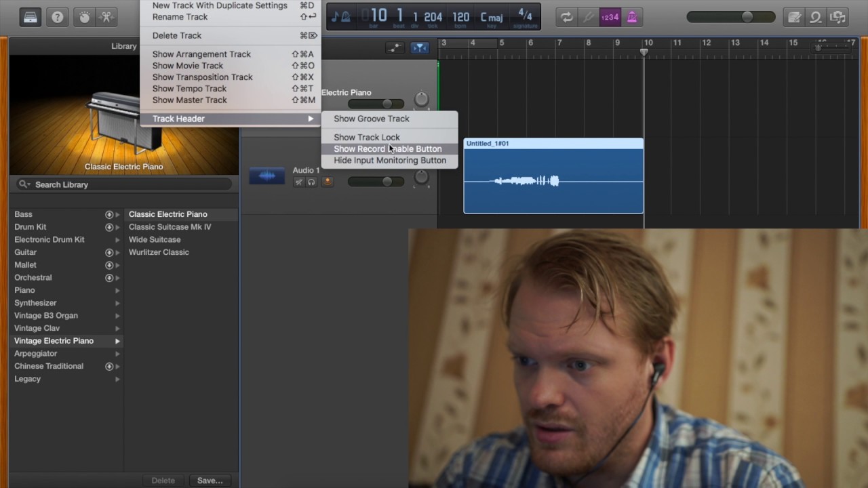
Task: Expand the Legacy category arrow
Action: [117, 379]
